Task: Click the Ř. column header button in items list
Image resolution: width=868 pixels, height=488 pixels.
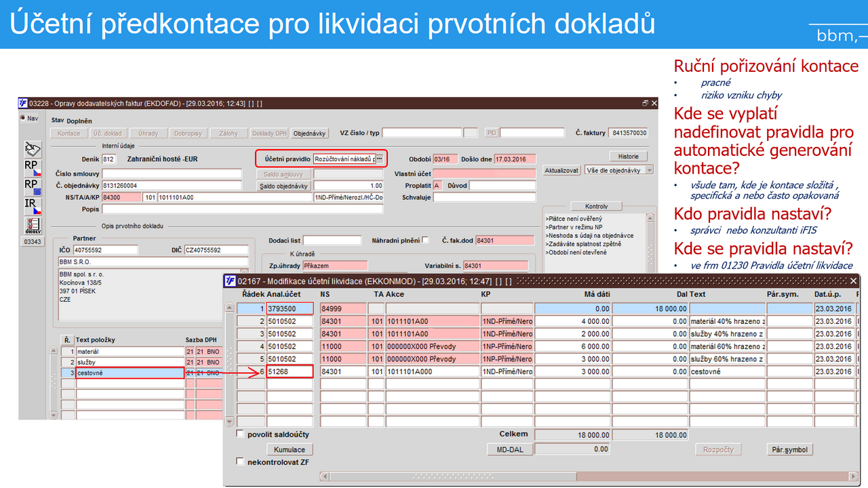Action: click(x=67, y=340)
